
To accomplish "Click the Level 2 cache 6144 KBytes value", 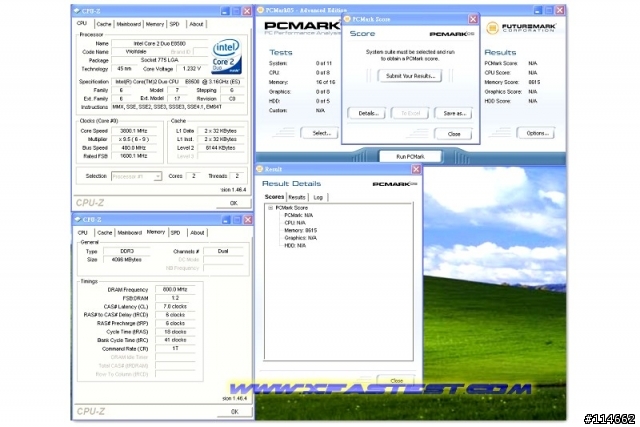I will [x=220, y=148].
